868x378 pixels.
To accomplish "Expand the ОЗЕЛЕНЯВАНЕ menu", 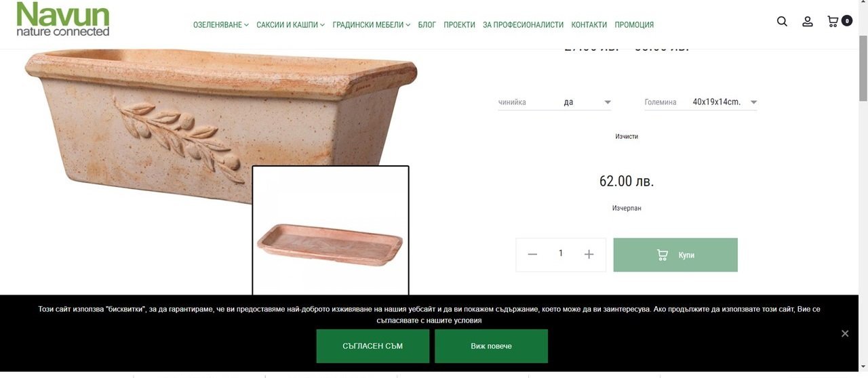I will (x=221, y=25).
